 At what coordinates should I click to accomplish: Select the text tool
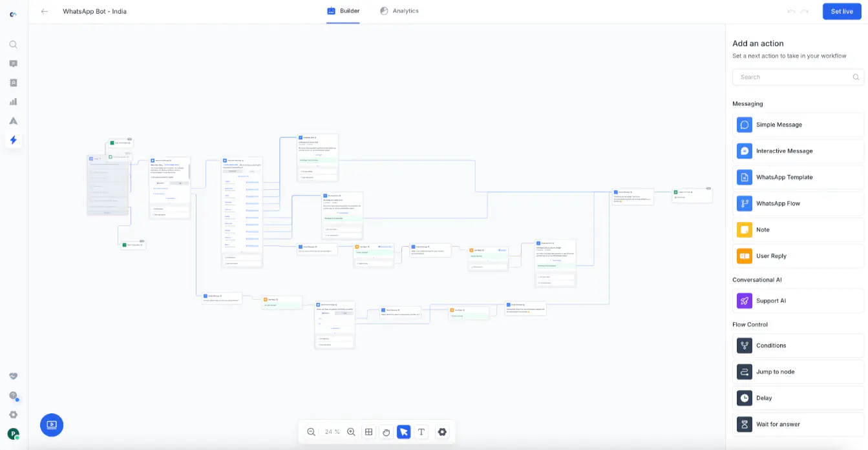tap(421, 432)
